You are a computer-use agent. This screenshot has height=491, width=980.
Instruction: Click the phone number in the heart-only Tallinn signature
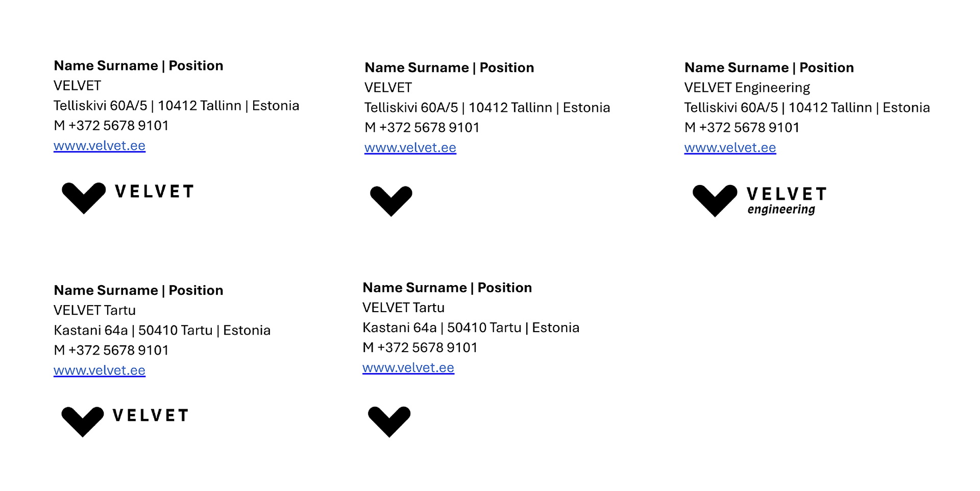pos(422,128)
